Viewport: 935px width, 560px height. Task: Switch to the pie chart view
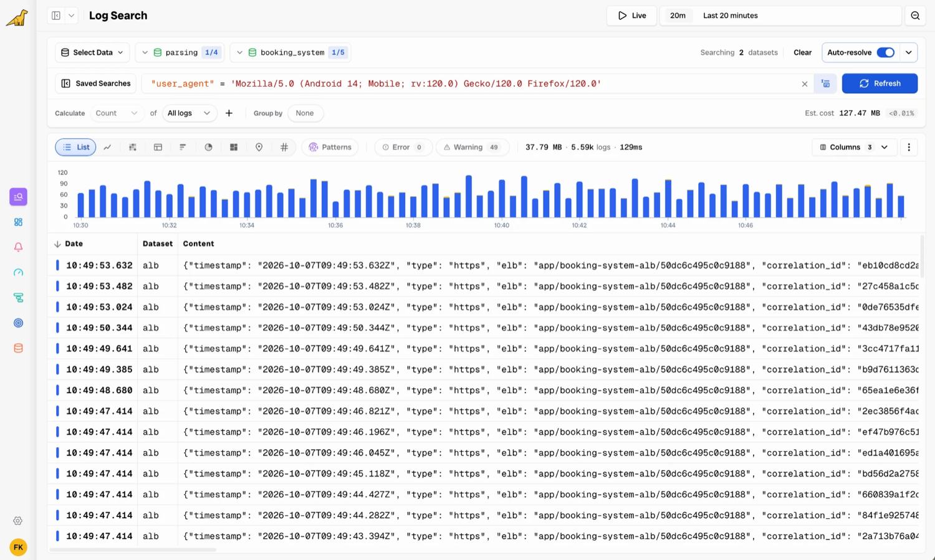click(x=208, y=147)
